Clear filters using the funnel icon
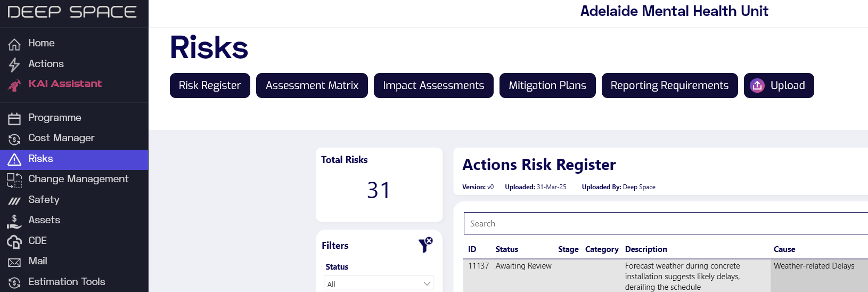 pos(425,245)
